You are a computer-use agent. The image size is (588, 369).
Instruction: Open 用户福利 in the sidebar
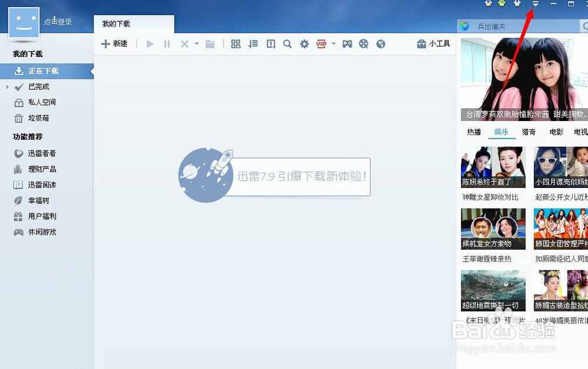(x=42, y=217)
